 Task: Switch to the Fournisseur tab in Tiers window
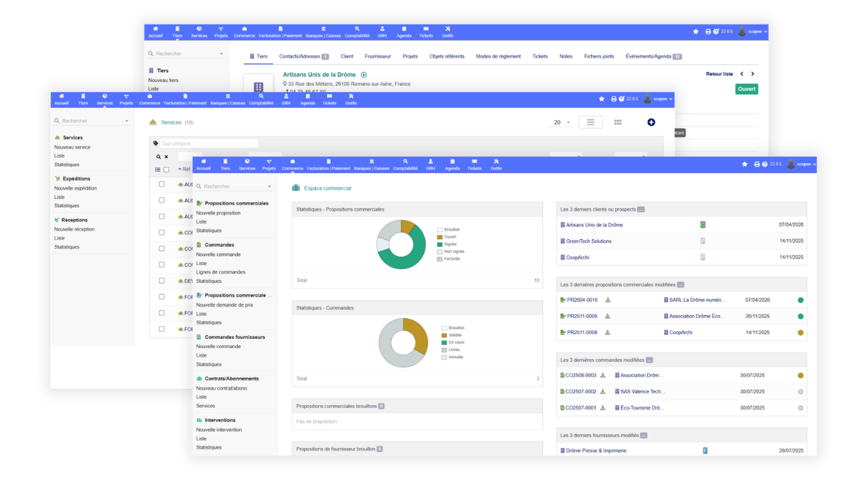tap(378, 57)
